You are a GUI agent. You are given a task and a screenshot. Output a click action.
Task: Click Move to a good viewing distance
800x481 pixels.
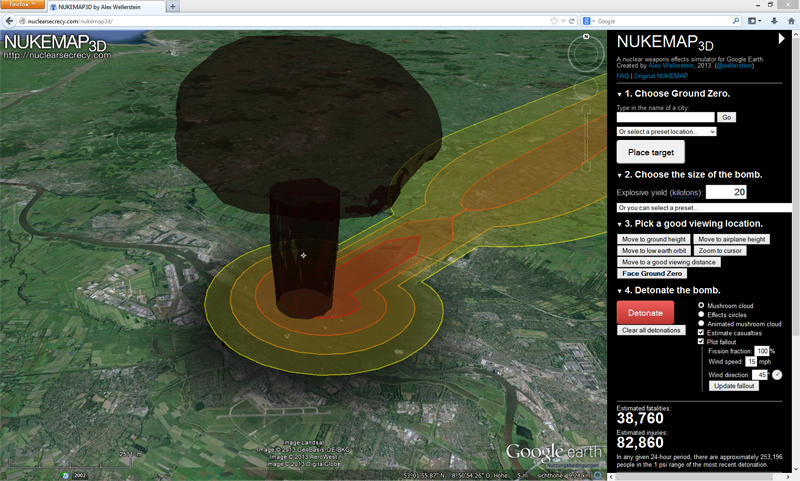pos(668,262)
